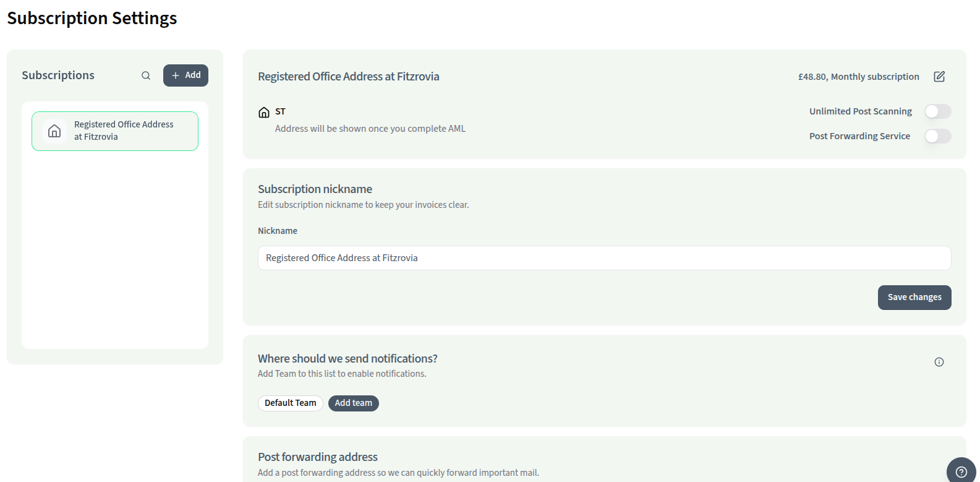Enable Unlimited Post Scanning toggle

click(937, 111)
